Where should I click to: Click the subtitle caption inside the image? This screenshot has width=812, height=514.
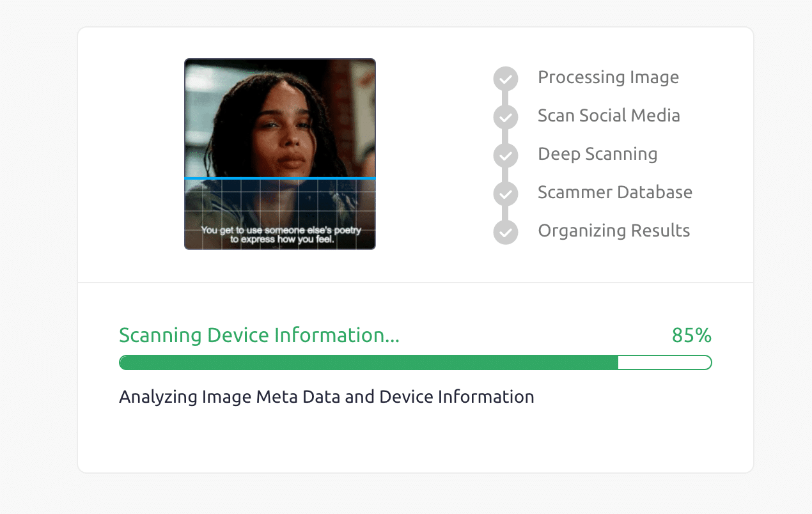[281, 235]
